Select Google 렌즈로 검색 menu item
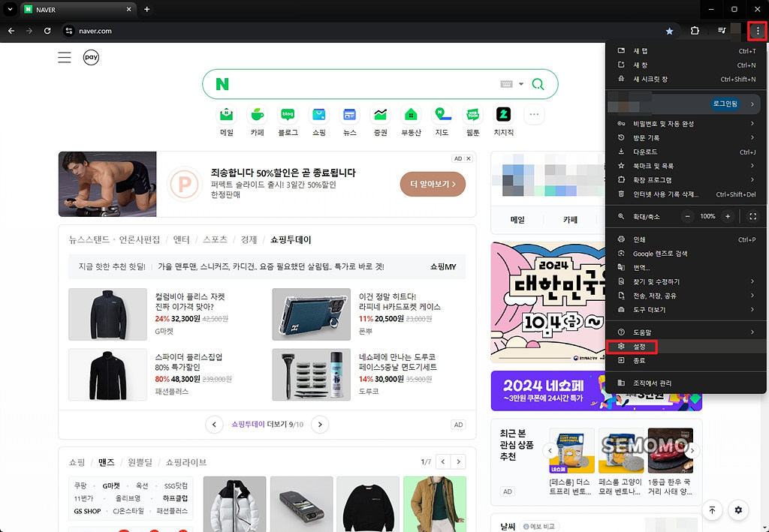 pyautogui.click(x=686, y=254)
